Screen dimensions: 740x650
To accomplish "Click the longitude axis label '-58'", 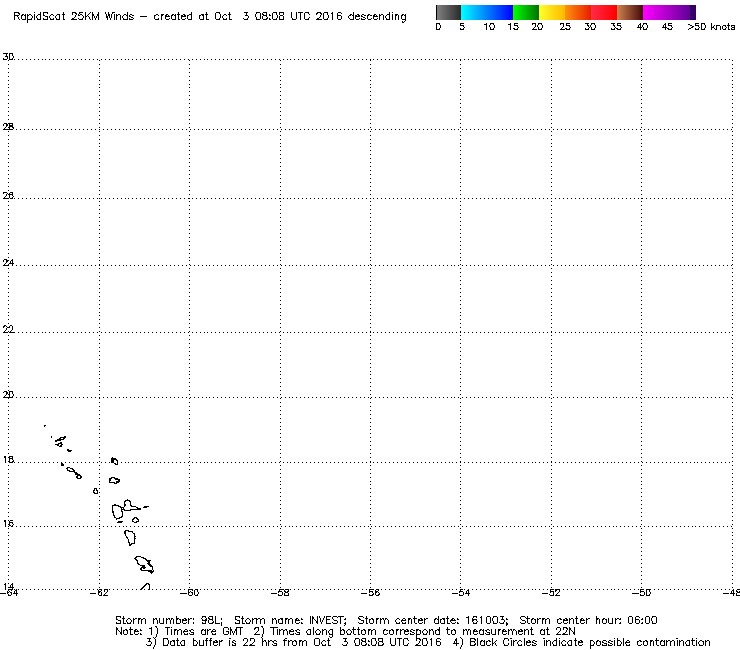I will click(x=280, y=593).
